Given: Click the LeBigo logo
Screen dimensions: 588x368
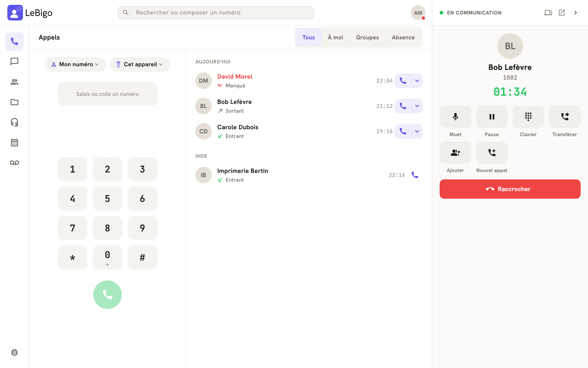Looking at the screenshot, I should 30,13.
